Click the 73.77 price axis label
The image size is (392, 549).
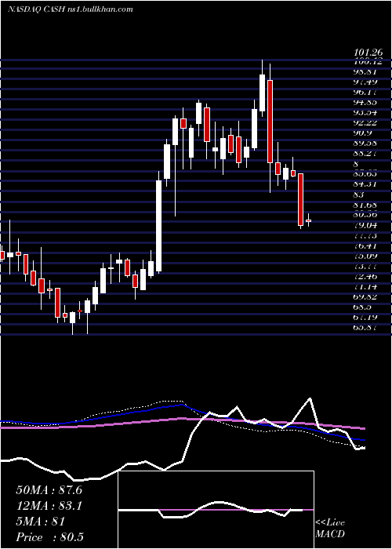coord(366,266)
